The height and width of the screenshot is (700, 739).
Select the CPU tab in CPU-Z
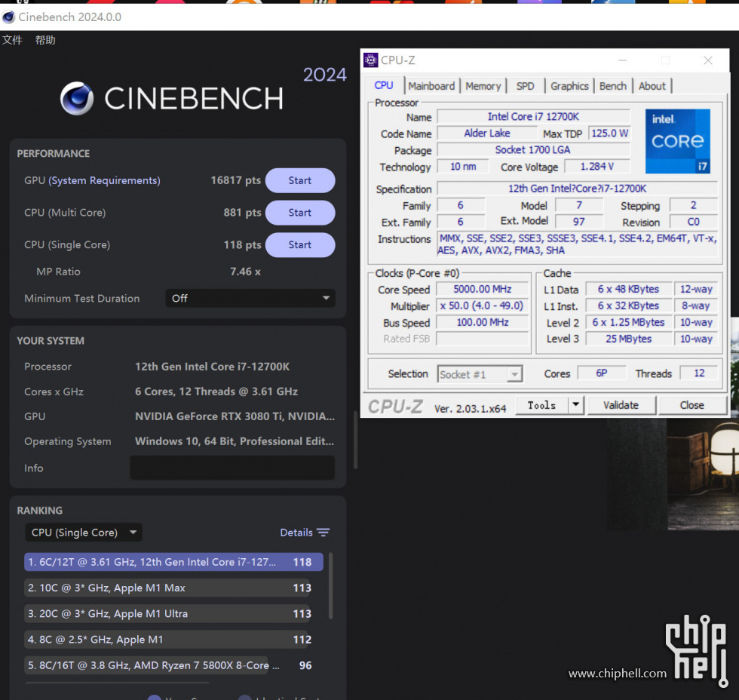(x=384, y=85)
